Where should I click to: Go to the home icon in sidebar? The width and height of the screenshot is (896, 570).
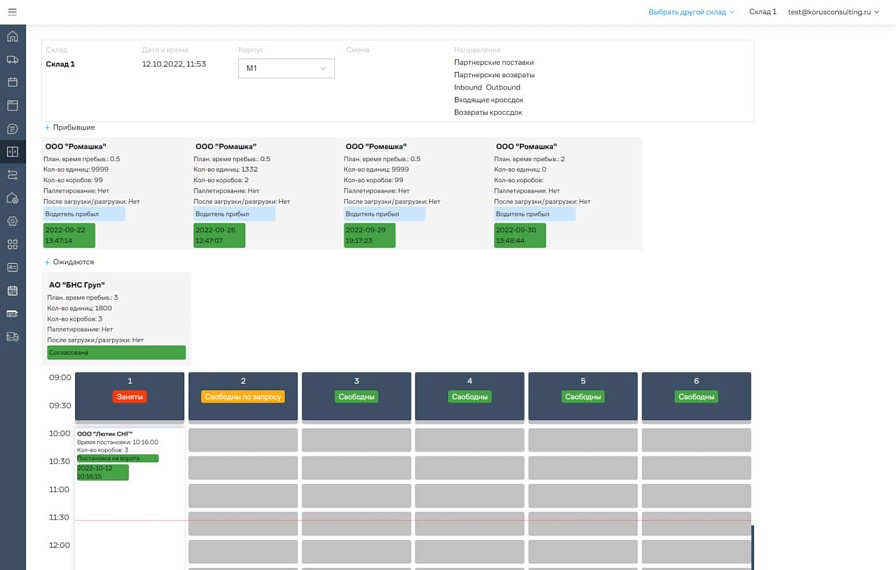tap(12, 36)
